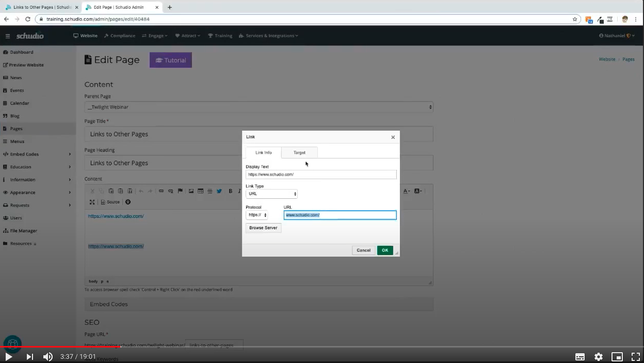Viewport: 644px width, 363px height.
Task: Click the editor Redo arrow
Action: point(150,191)
